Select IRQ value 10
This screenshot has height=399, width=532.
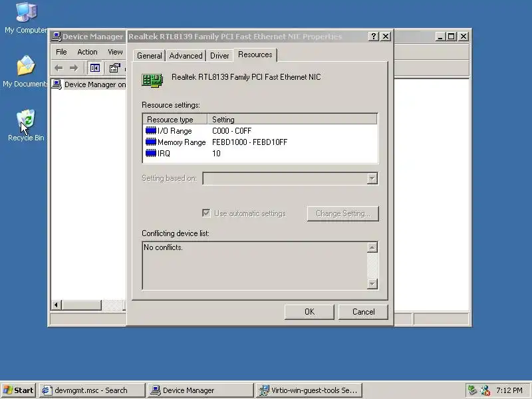(x=216, y=154)
